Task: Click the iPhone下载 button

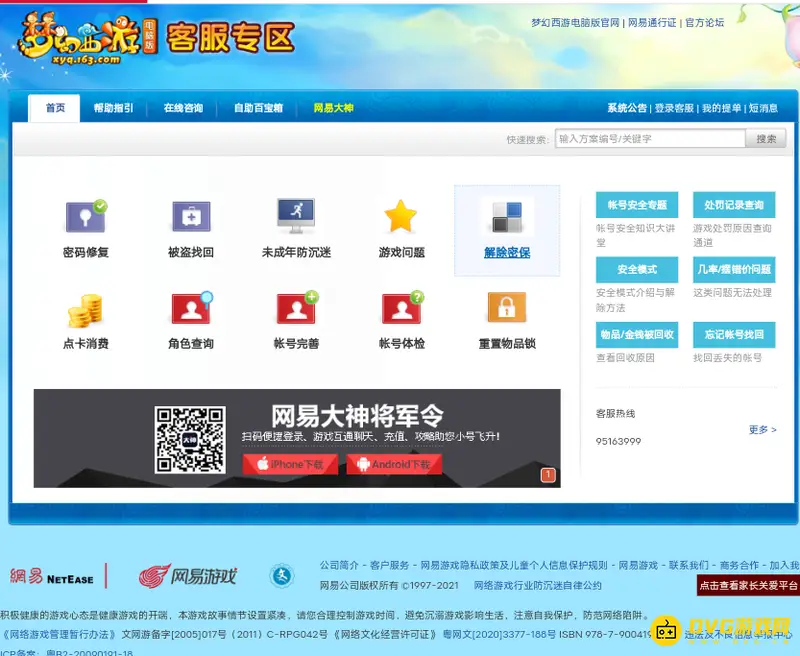Action: [x=290, y=464]
